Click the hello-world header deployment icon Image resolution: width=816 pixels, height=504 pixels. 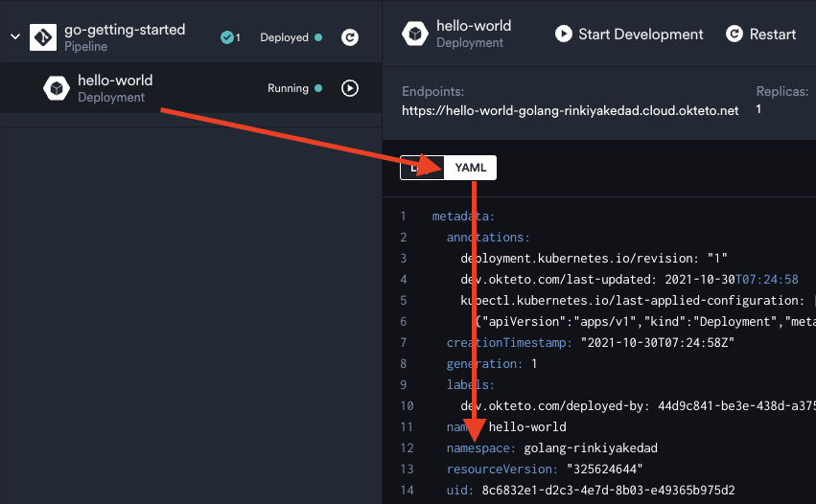coord(415,34)
